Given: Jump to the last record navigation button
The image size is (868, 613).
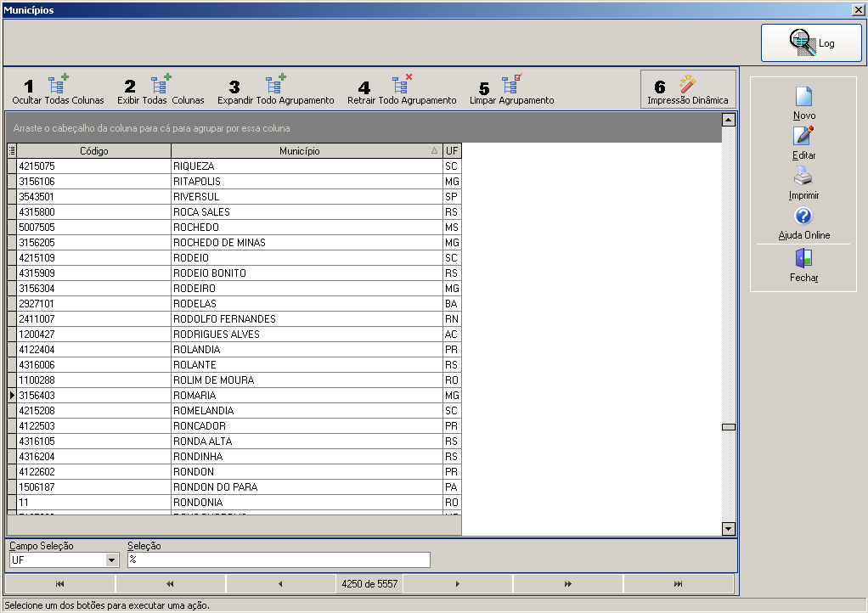Looking at the screenshot, I should pyautogui.click(x=678, y=583).
